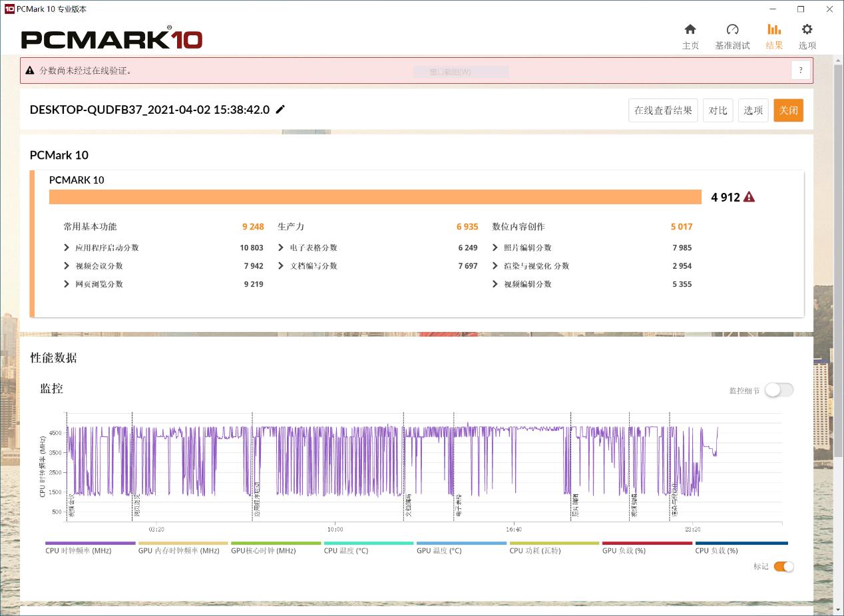Image resolution: width=844 pixels, height=616 pixels.
Task: Expand 照片编辑分数 details
Action: click(495, 247)
